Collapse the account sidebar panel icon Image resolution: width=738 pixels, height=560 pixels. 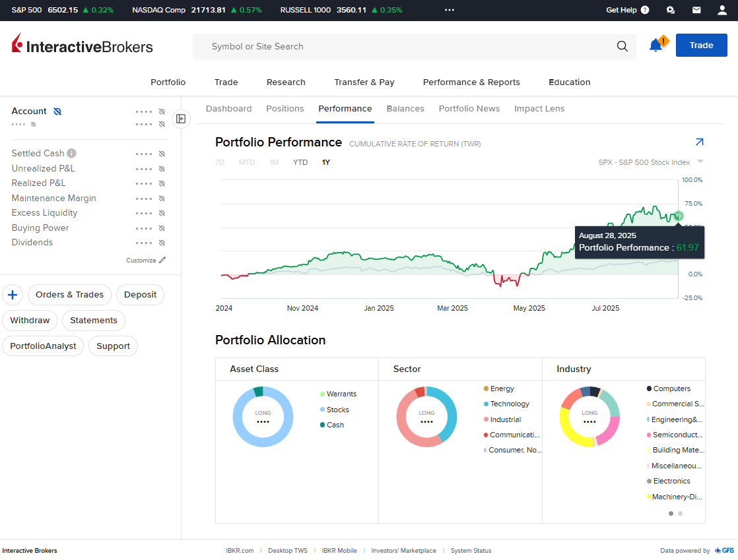point(181,119)
